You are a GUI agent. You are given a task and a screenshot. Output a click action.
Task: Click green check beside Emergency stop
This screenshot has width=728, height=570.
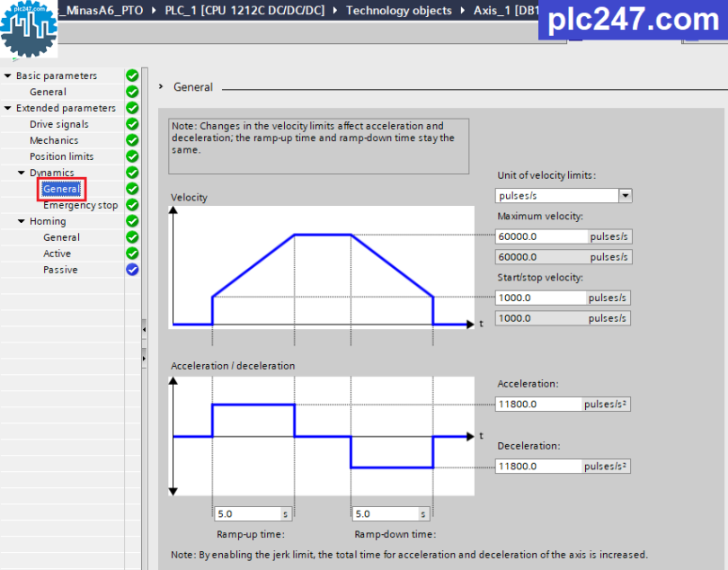coord(132,205)
